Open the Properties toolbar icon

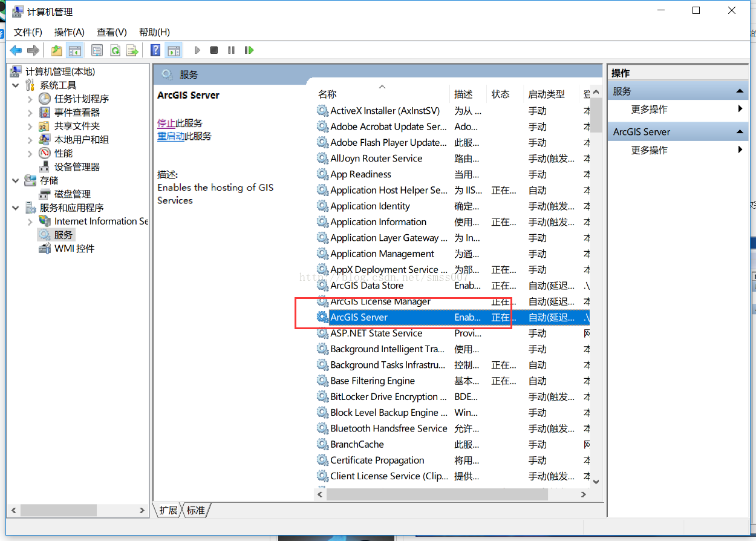click(97, 50)
